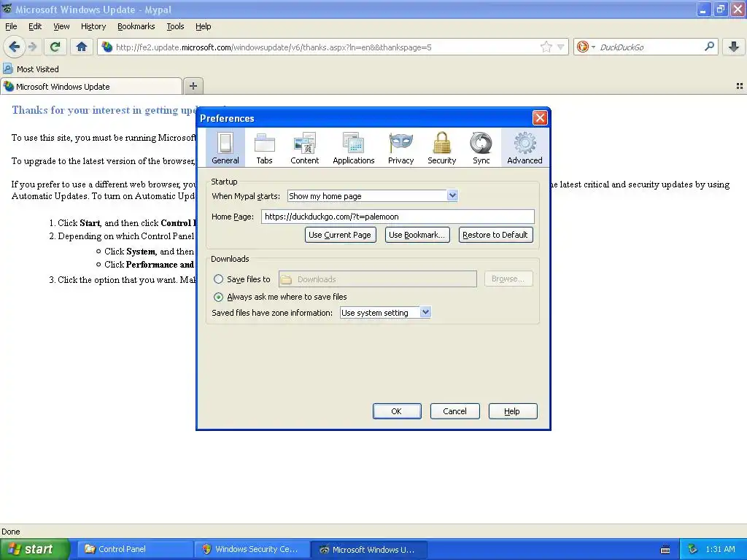Open the File menu
The image size is (747, 560).
click(11, 26)
